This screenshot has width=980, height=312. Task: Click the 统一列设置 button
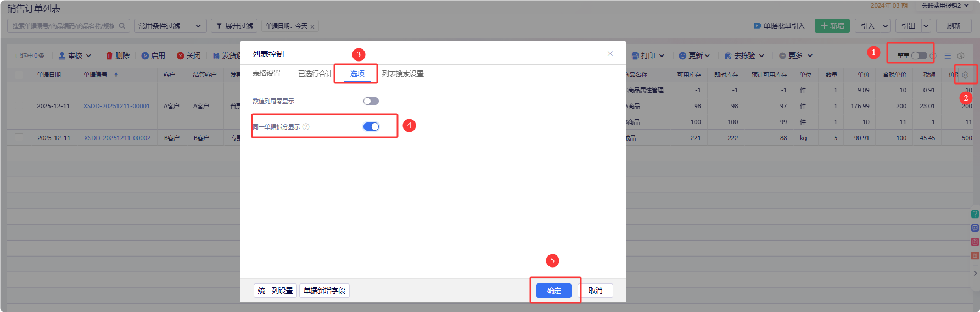click(275, 291)
